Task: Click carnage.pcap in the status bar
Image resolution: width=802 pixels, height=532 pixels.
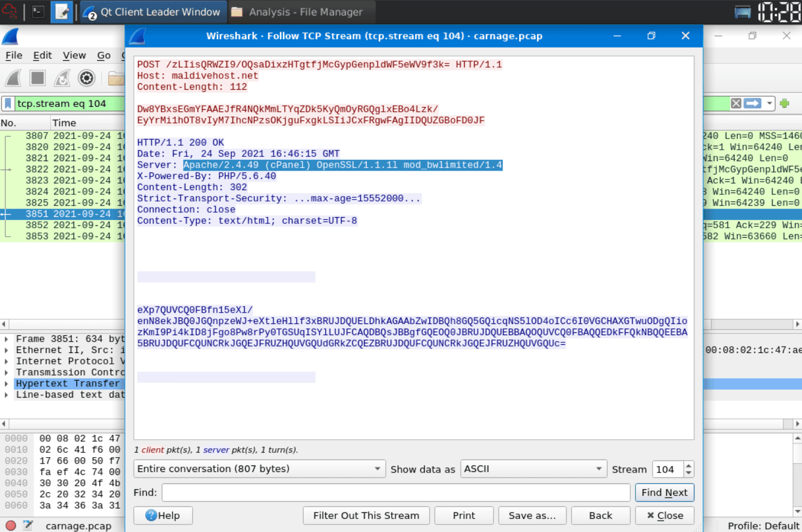Action: [78, 525]
